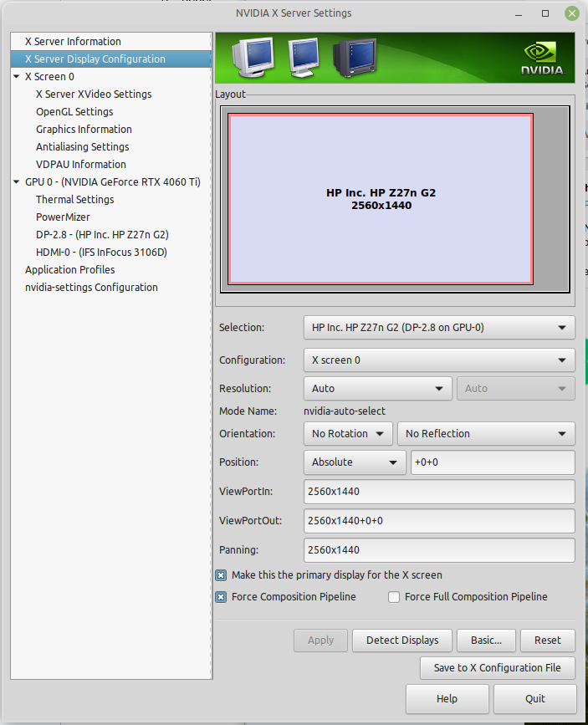
Task: Open Graphics Information page
Action: (x=84, y=130)
